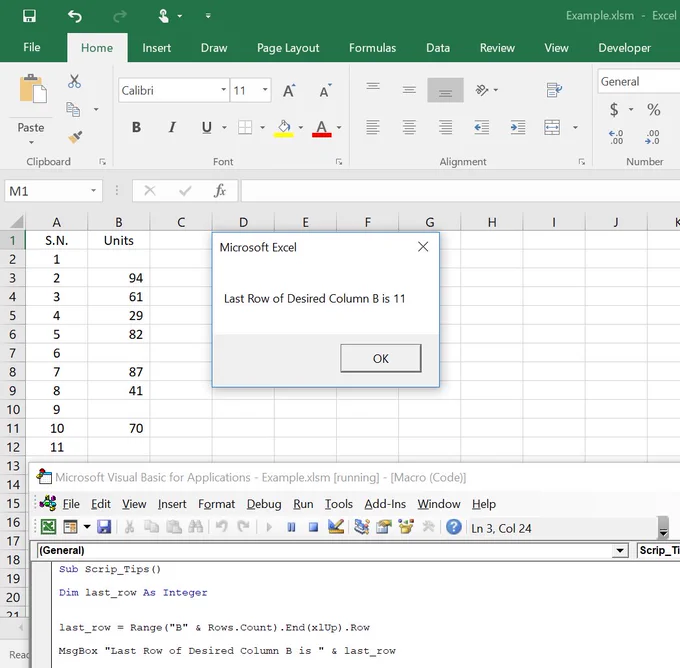The width and height of the screenshot is (680, 668).
Task: Open VBA Help question mark icon
Action: (454, 527)
